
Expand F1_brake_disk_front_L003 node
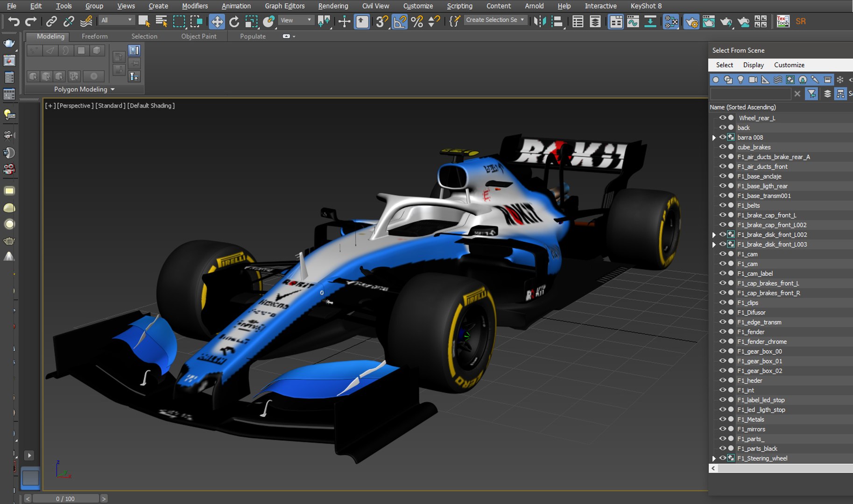714,245
